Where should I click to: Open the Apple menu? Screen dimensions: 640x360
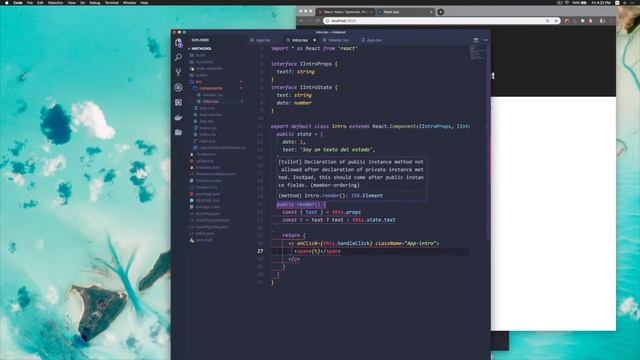pyautogui.click(x=6, y=2)
